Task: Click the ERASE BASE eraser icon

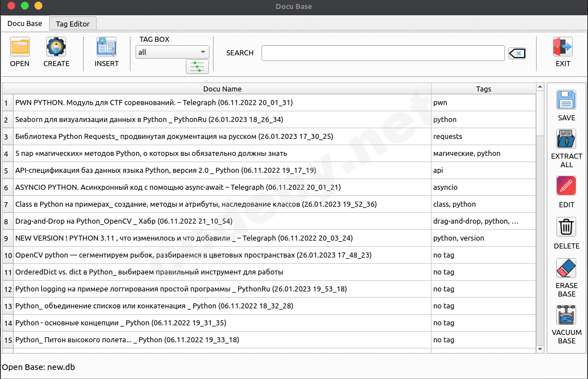Action: point(566,268)
